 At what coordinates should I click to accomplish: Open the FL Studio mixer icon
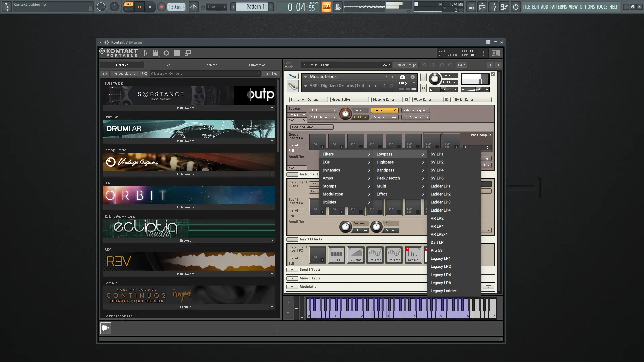493,7
